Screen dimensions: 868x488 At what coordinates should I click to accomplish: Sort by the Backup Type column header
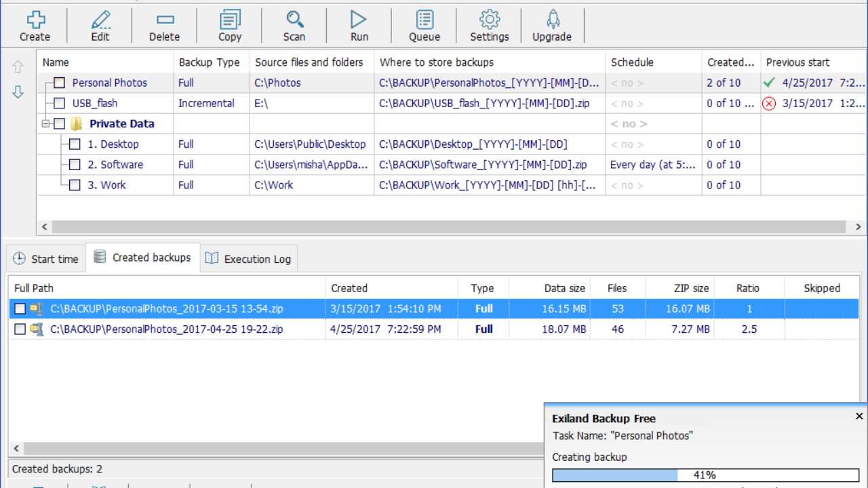[212, 62]
